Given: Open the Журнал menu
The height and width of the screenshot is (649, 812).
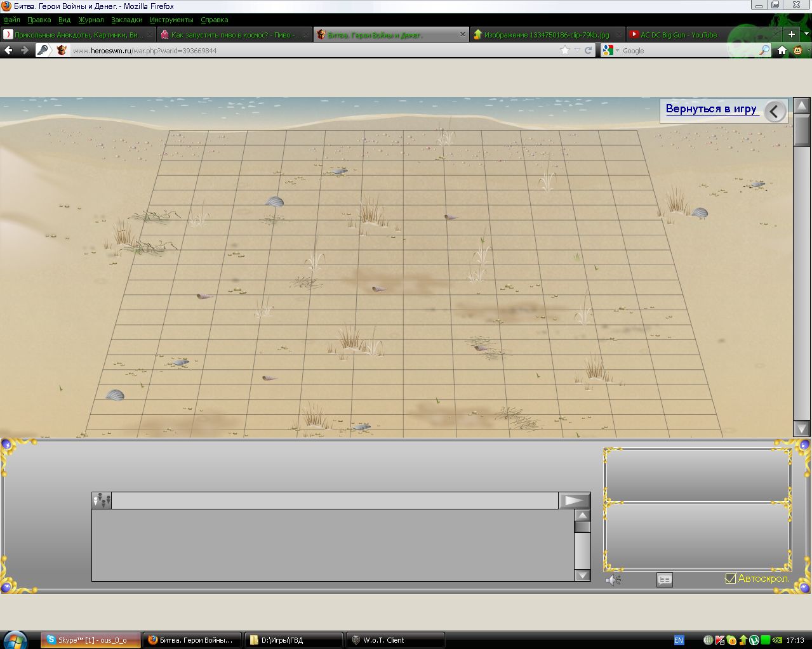Looking at the screenshot, I should pos(91,20).
